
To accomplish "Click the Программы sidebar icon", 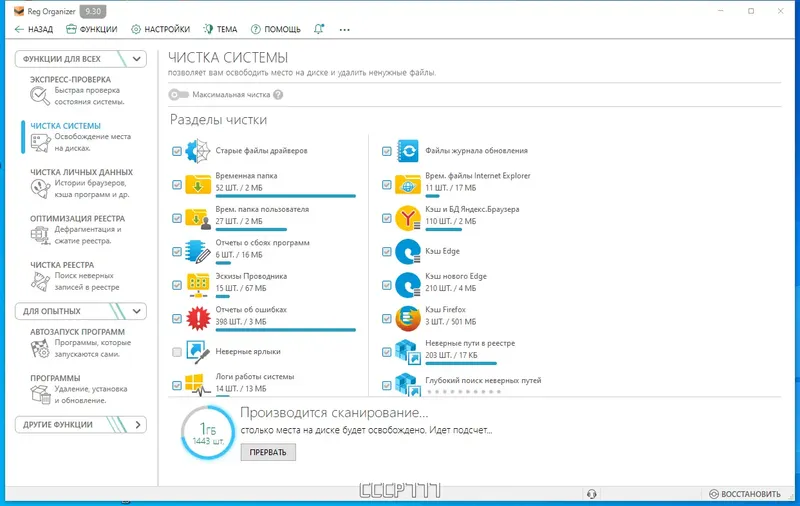I will 40,394.
